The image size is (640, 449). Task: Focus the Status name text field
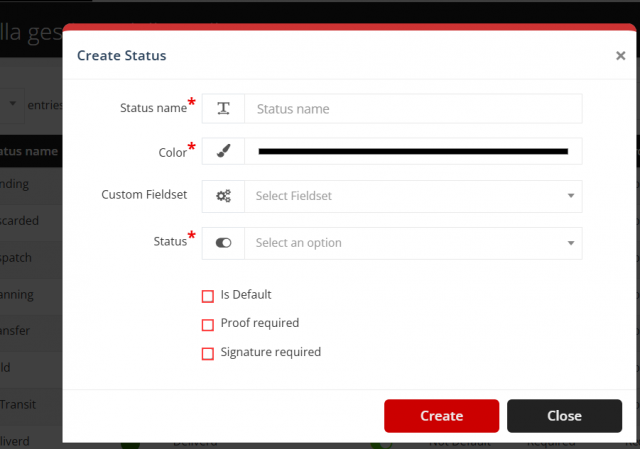(x=412, y=108)
